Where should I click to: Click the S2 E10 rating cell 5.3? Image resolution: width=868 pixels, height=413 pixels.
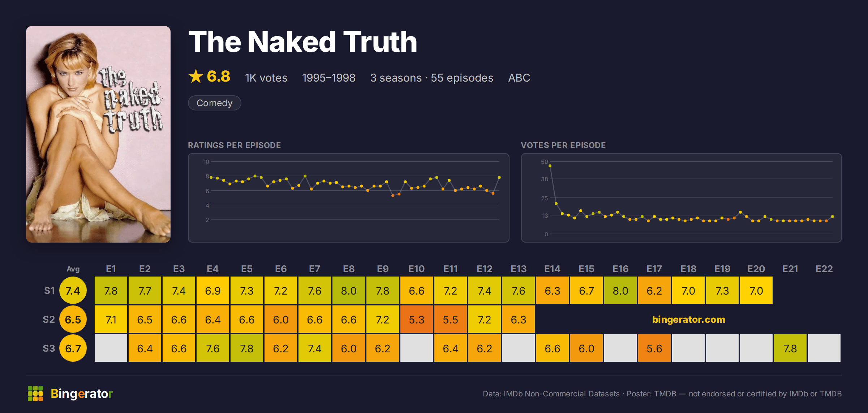click(x=417, y=319)
